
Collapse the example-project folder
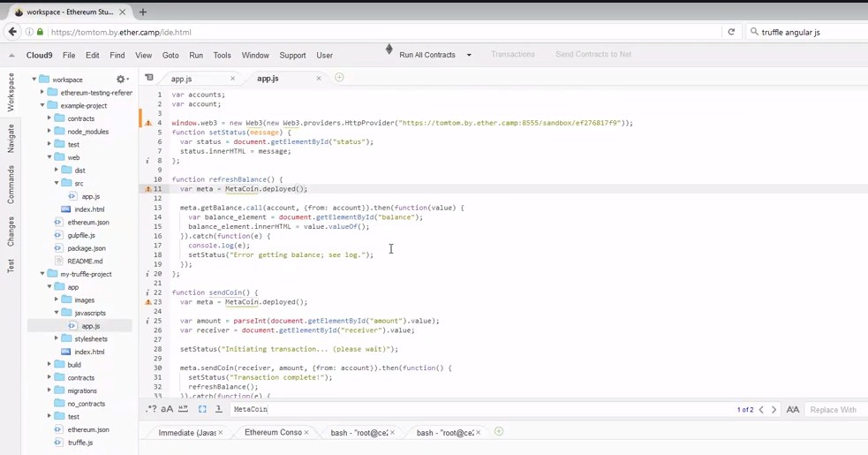point(42,105)
